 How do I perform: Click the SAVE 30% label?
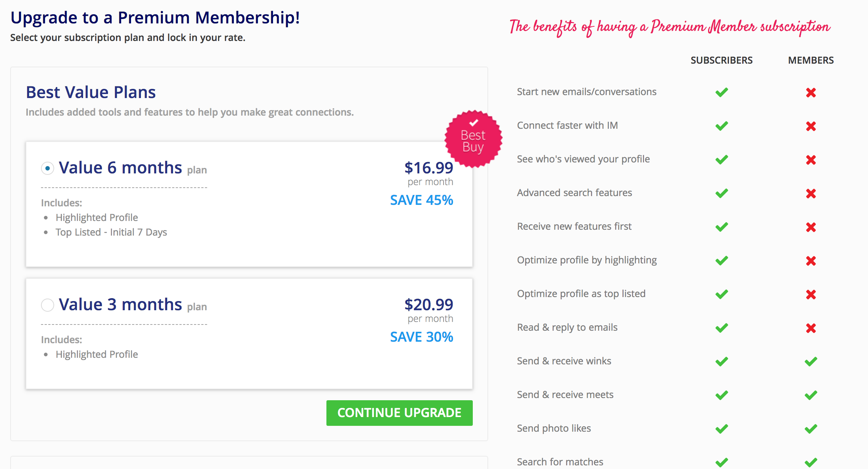pos(422,337)
